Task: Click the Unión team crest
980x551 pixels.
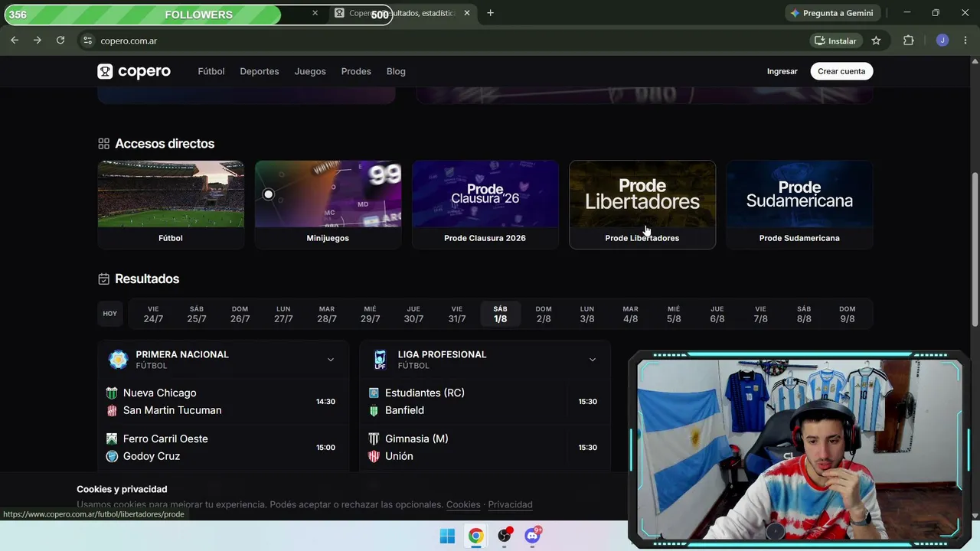Action: (x=374, y=457)
